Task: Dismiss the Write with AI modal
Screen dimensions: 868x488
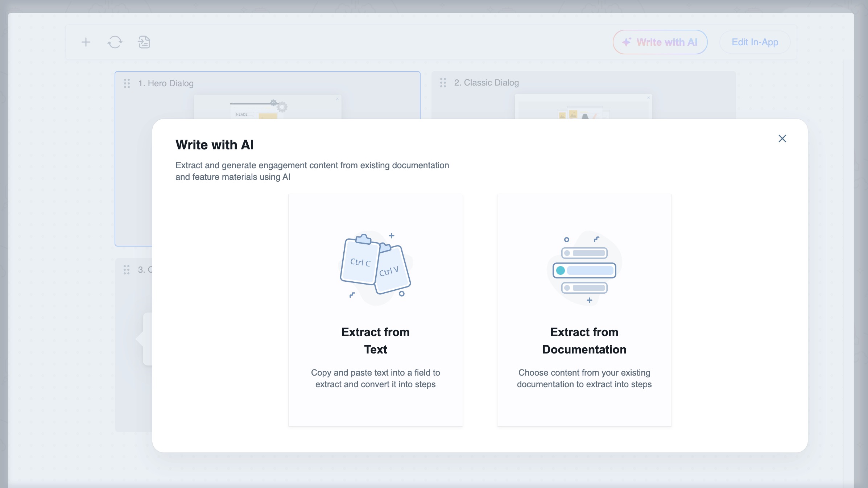Action: [x=782, y=138]
